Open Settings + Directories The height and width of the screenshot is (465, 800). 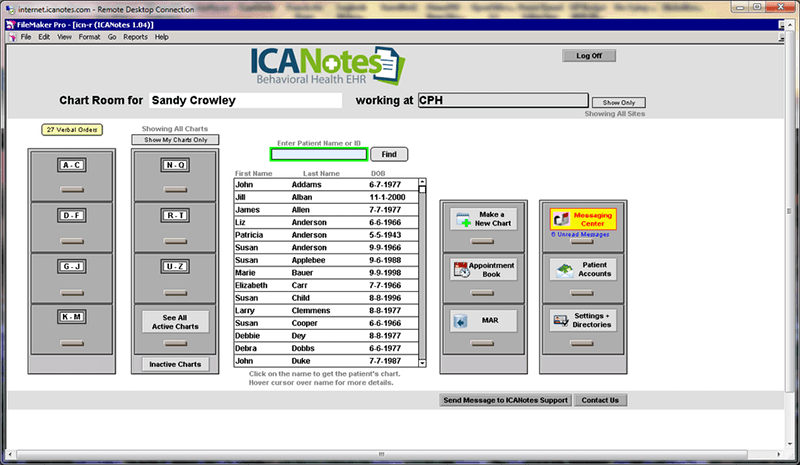(582, 321)
